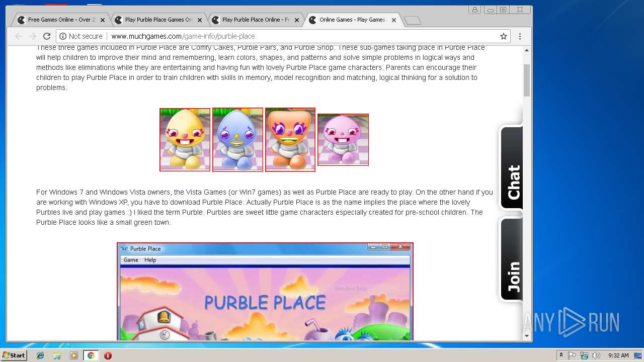Screen dimensions: 644x362
Task: Switch to the Free Games Online tab
Action: tap(61, 20)
